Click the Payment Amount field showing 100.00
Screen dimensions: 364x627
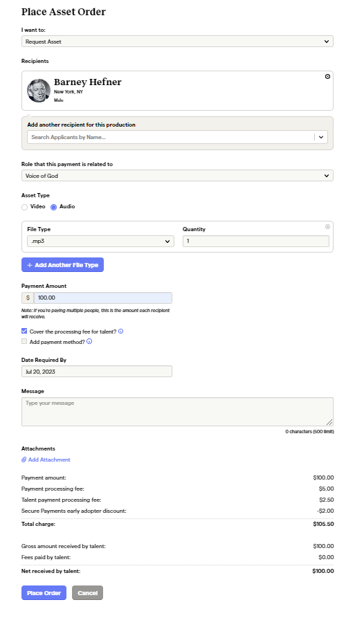tap(103, 298)
